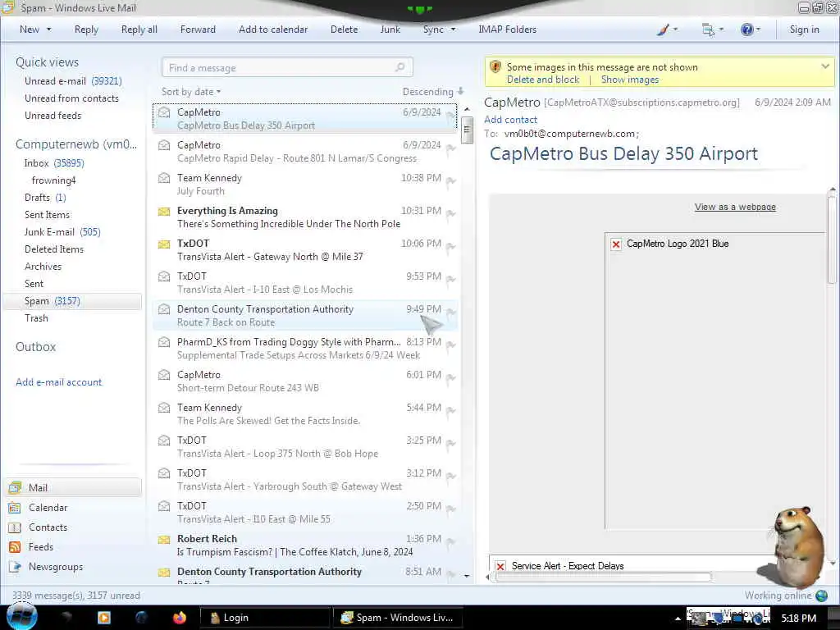Viewport: 840px width, 630px height.
Task: Mark message as Junk in the toolbar
Action: pyautogui.click(x=390, y=30)
